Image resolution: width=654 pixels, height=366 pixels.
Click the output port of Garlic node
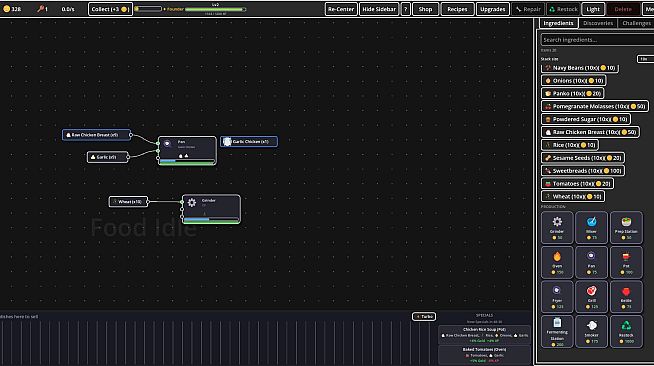click(x=128, y=157)
